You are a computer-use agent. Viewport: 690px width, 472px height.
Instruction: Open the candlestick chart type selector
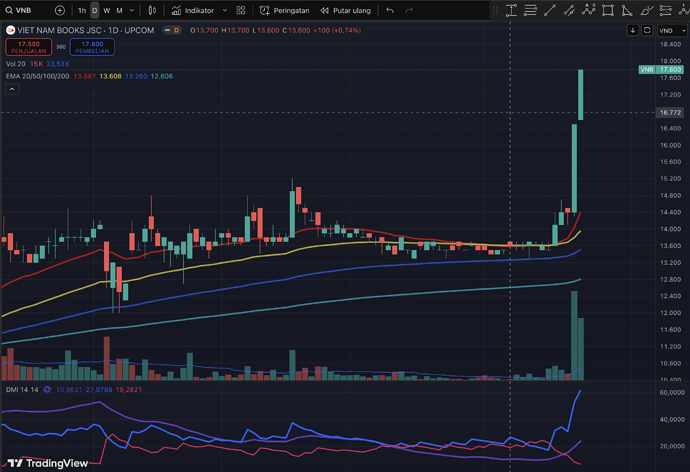click(152, 10)
